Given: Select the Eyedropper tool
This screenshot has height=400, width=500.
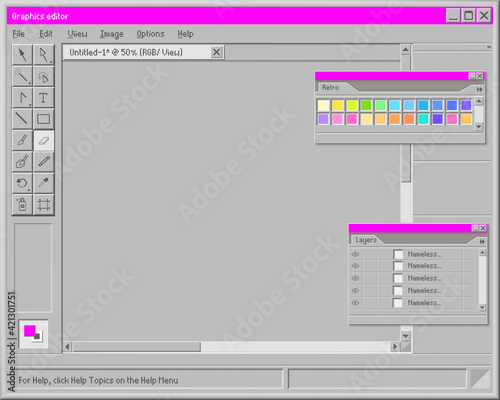Looking at the screenshot, I should pyautogui.click(x=44, y=183).
